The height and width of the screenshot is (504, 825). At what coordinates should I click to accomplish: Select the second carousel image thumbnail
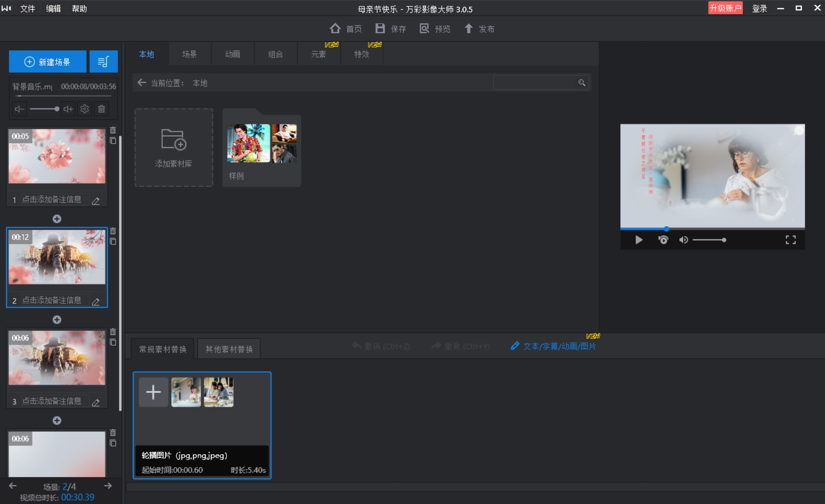(x=219, y=392)
